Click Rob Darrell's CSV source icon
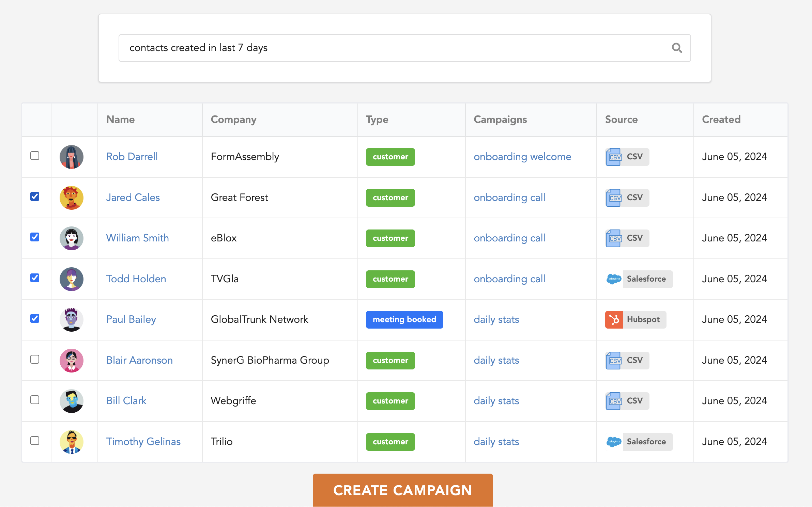This screenshot has height=507, width=812. tap(614, 157)
